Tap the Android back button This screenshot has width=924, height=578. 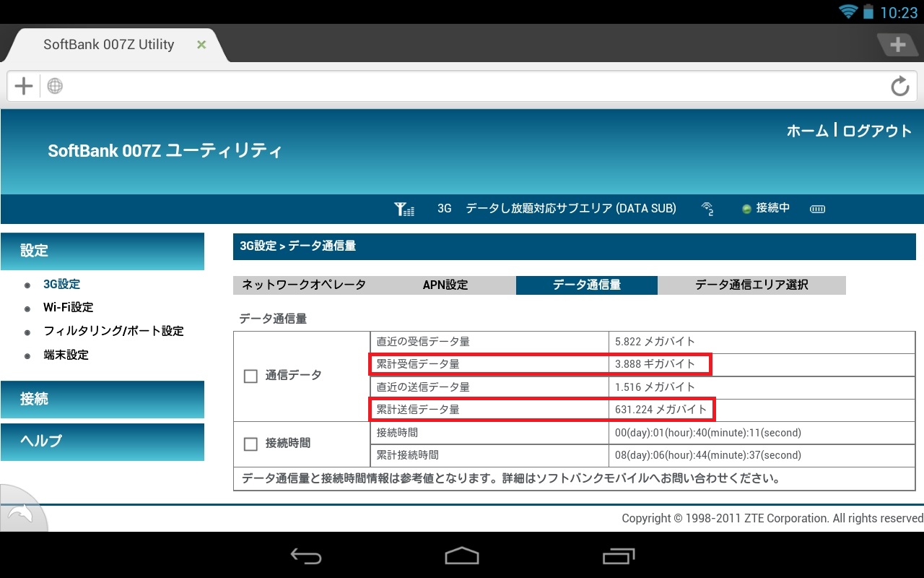pos(306,556)
